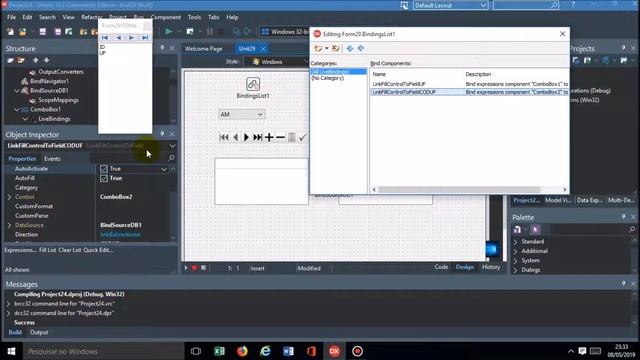Click the minus Delete button on the form navigator
The image size is (640, 360).
[x=280, y=138]
